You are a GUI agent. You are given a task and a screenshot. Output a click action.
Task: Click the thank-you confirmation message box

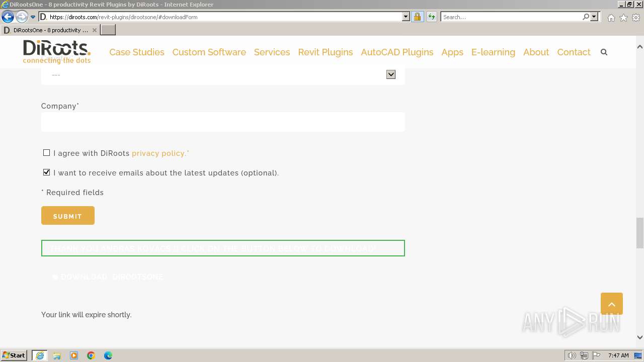(x=223, y=248)
